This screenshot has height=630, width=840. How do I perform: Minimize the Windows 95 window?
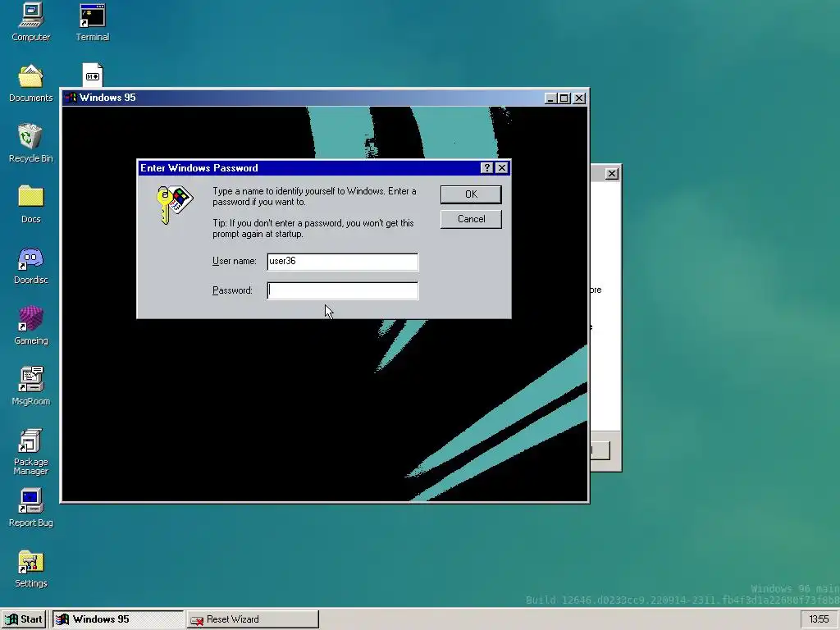click(x=550, y=98)
